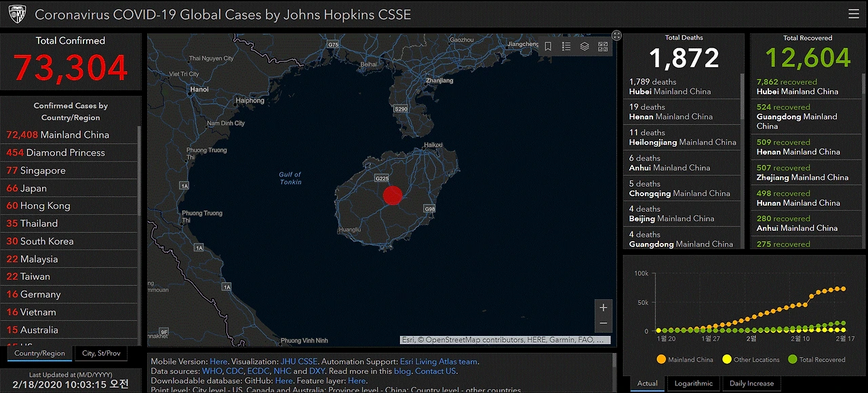
Task: Click Heilongjiang row in deaths list
Action: (683, 137)
